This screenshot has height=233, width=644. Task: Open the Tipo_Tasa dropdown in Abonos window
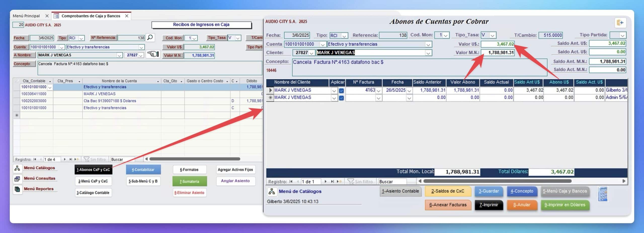pyautogui.click(x=493, y=35)
